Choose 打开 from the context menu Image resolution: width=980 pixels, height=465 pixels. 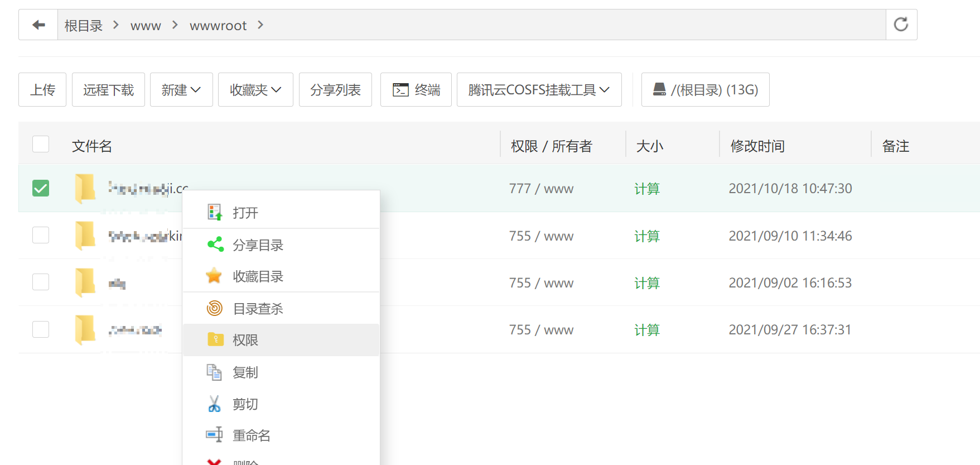click(x=281, y=212)
